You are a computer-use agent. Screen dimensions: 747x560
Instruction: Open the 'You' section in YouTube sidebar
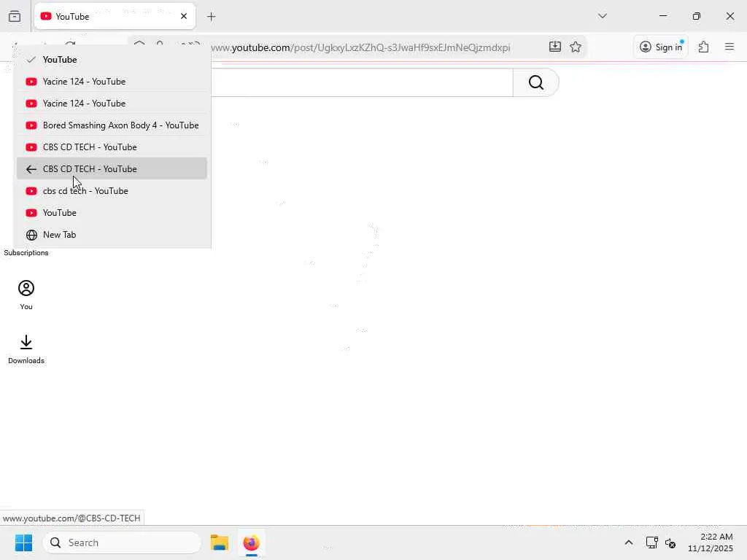click(26, 295)
